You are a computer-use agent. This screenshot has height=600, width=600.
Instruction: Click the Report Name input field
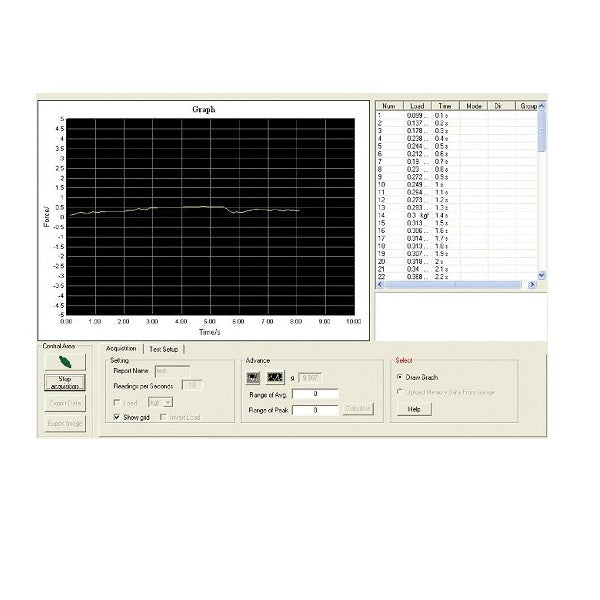pos(173,371)
